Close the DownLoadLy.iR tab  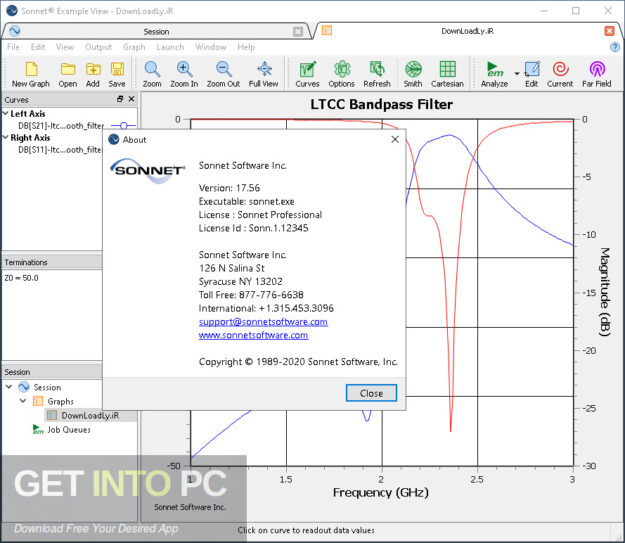pos(609,31)
